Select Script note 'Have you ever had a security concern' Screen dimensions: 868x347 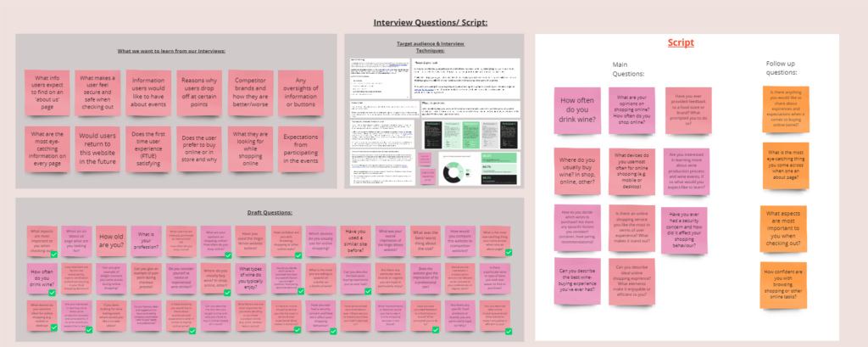684,230
